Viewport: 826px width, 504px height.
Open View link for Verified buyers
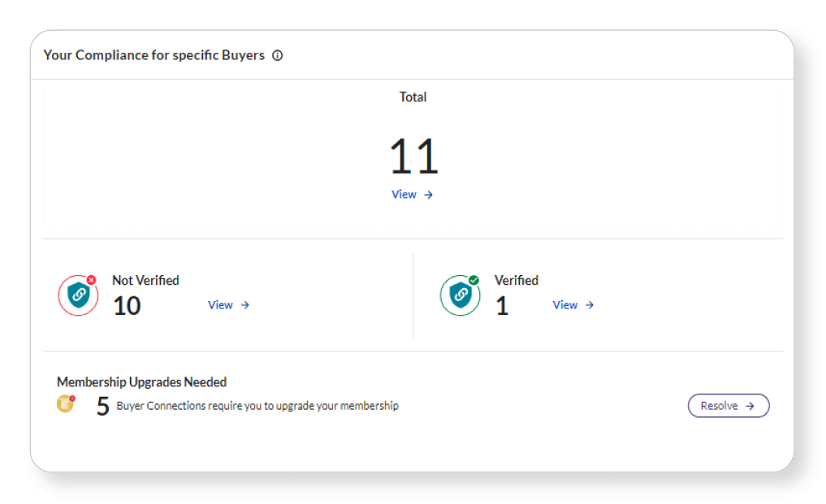point(565,305)
